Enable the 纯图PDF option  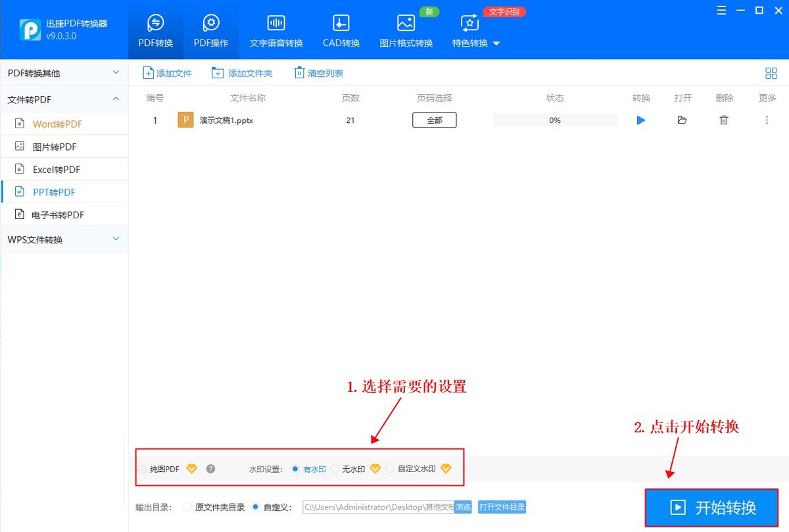(141, 468)
